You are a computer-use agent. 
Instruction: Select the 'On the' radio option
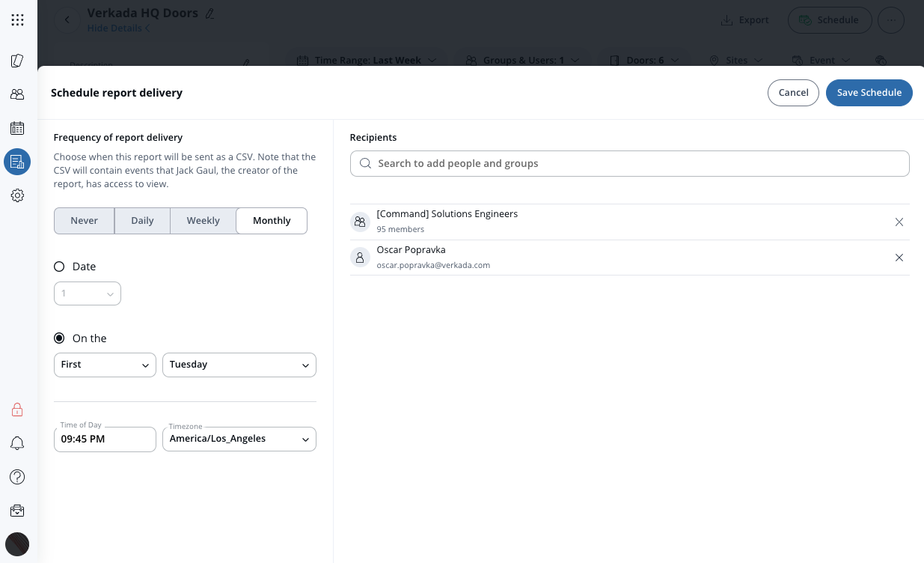pos(59,338)
